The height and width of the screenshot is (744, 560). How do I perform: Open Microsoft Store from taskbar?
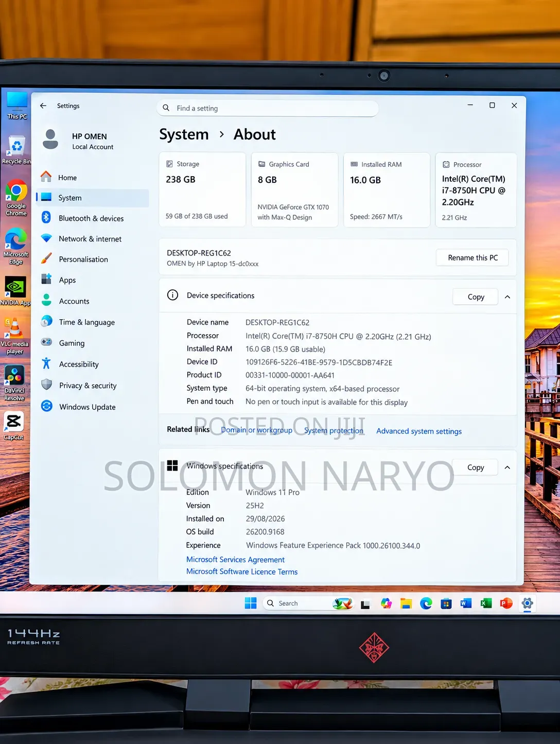click(x=446, y=603)
